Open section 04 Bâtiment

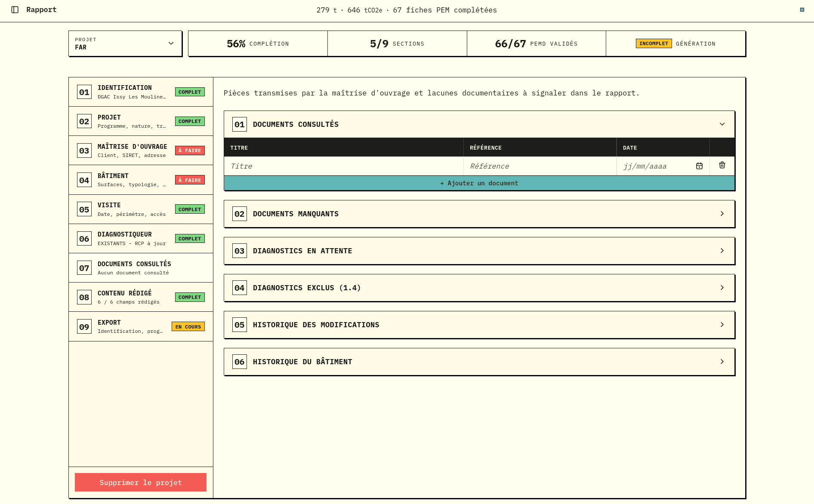point(141,180)
